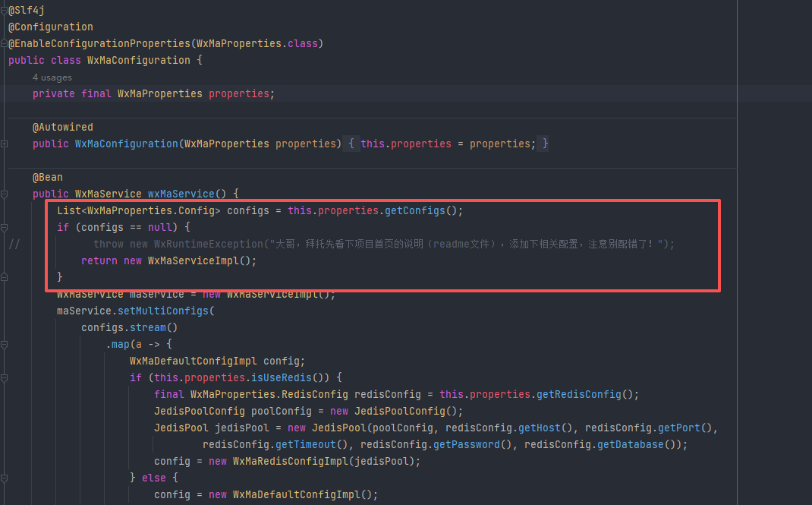
Task: Collapse the annotations fold marker beside @Slf4j
Action: click(4, 10)
